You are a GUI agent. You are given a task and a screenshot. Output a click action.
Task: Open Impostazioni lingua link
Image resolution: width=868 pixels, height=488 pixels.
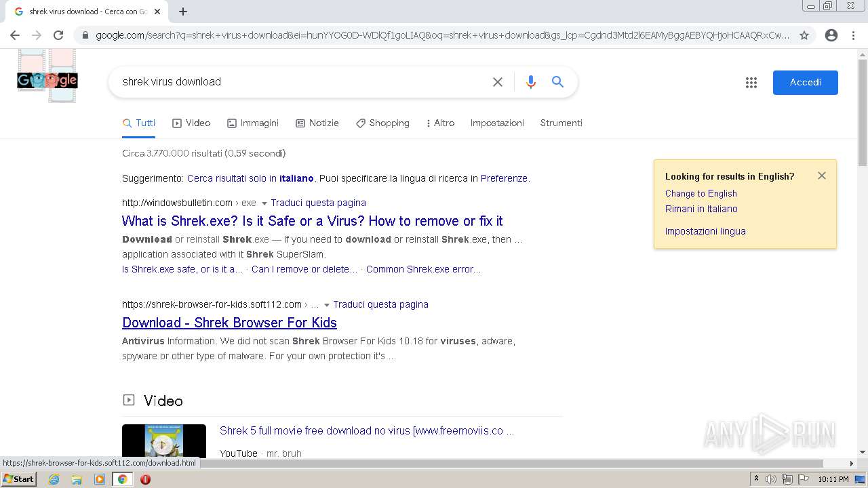pos(705,231)
